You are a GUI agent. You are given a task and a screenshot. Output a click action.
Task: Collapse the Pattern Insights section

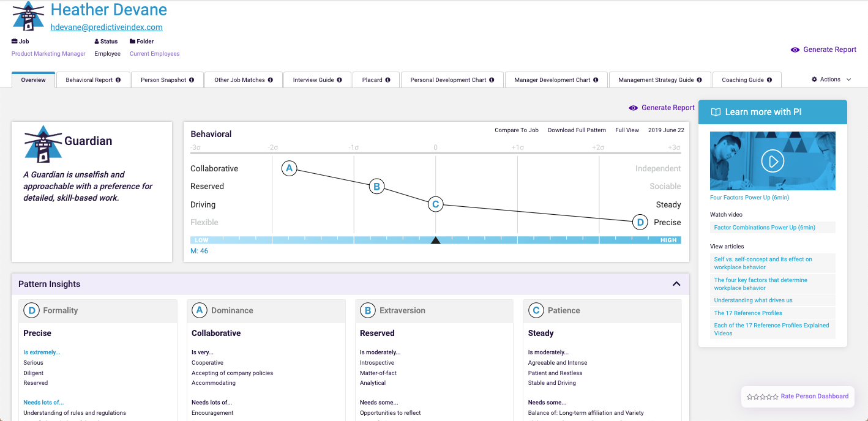point(676,284)
